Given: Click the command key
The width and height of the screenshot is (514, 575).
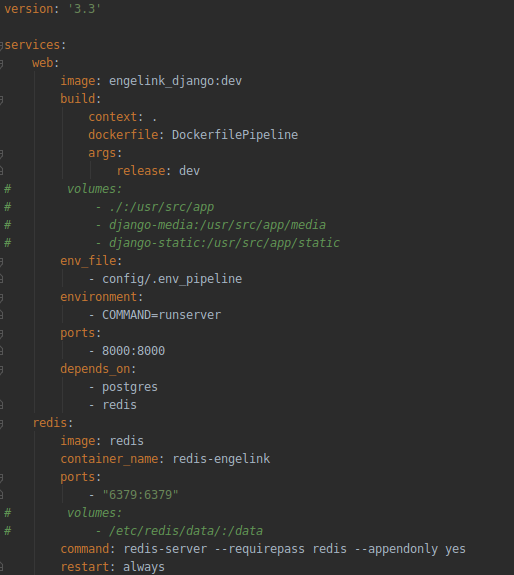Looking at the screenshot, I should pos(85,549).
